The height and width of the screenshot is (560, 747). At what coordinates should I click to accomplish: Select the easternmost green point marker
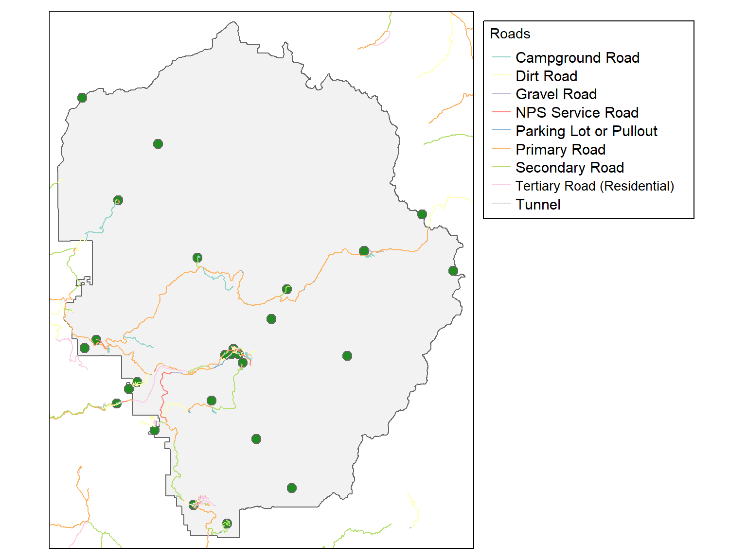(x=453, y=271)
